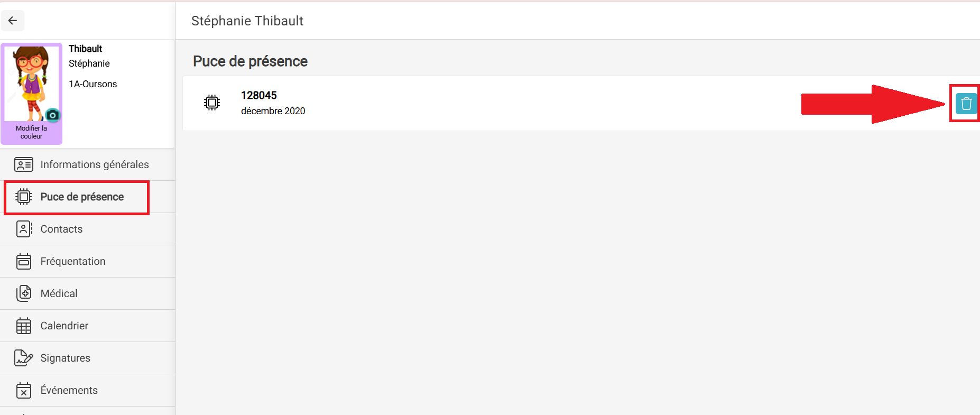Click the Signatures pen icon
This screenshot has width=980, height=415.
point(24,358)
